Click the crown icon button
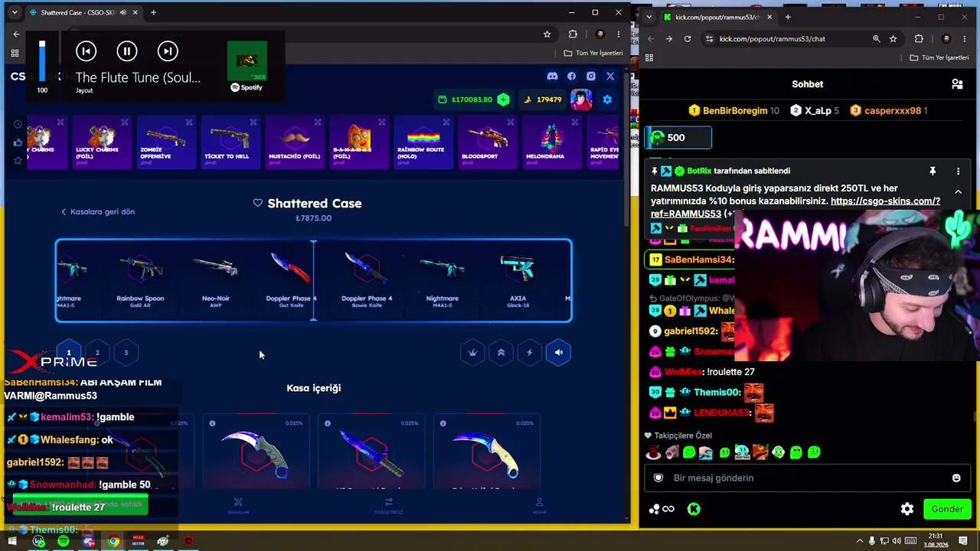Image resolution: width=980 pixels, height=551 pixels. tap(472, 353)
